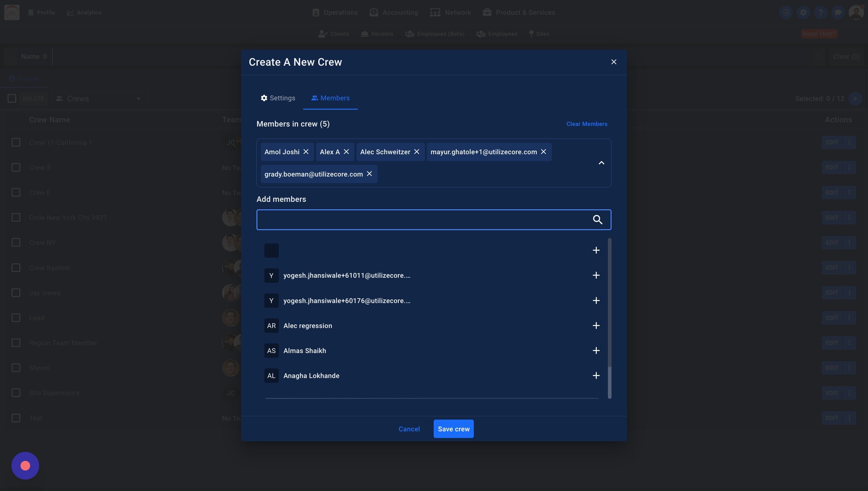Check the Crew NY row checkbox
This screenshot has height=491, width=868.
[x=16, y=242]
